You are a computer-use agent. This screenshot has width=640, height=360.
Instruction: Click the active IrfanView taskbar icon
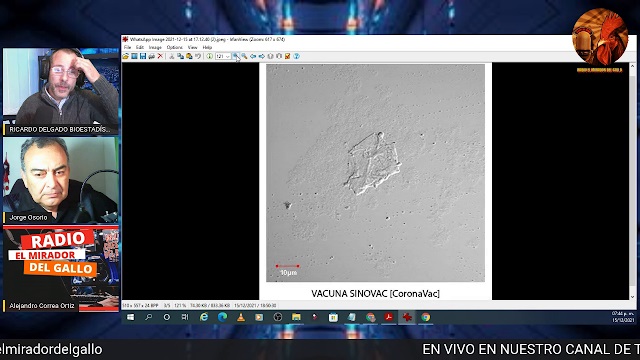point(407,317)
